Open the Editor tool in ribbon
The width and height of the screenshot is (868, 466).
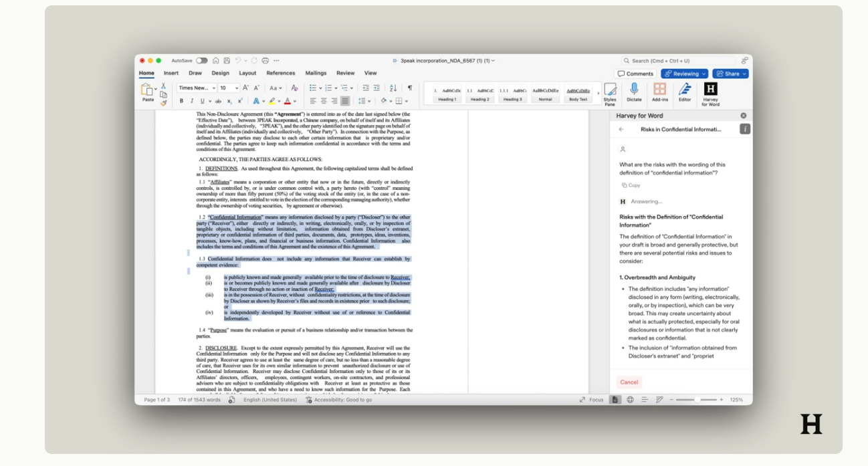tap(685, 92)
